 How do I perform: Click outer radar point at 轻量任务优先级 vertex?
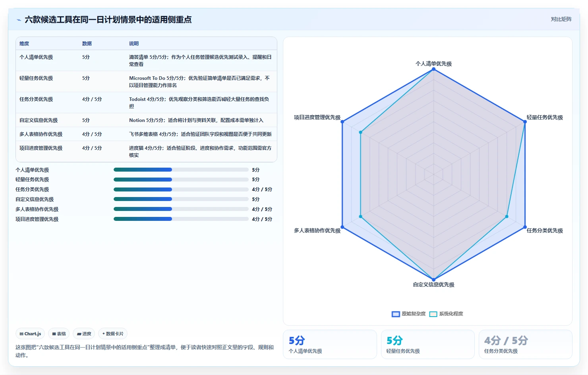tap(525, 122)
